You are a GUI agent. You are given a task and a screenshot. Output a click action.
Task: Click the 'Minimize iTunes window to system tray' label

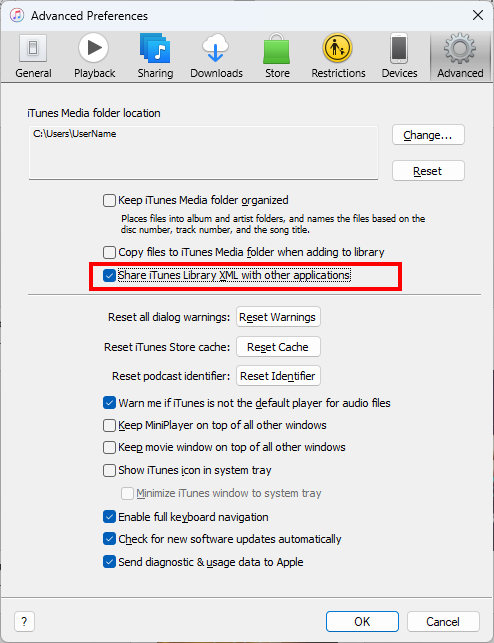(x=229, y=493)
